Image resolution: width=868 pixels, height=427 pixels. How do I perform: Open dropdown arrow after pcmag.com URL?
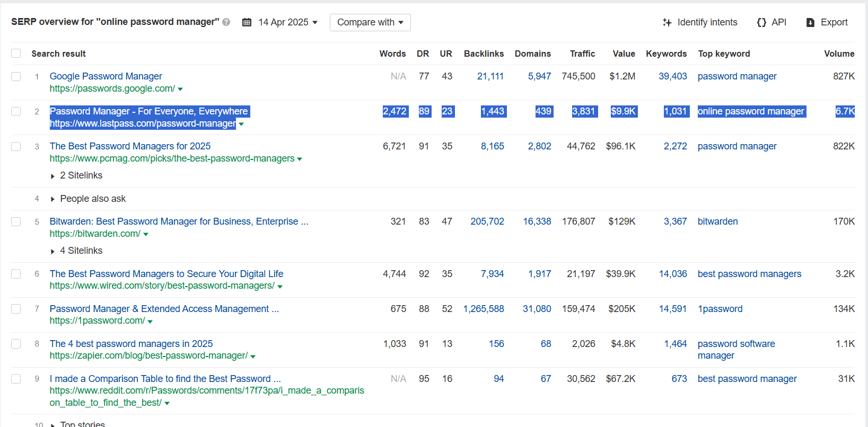(x=300, y=159)
